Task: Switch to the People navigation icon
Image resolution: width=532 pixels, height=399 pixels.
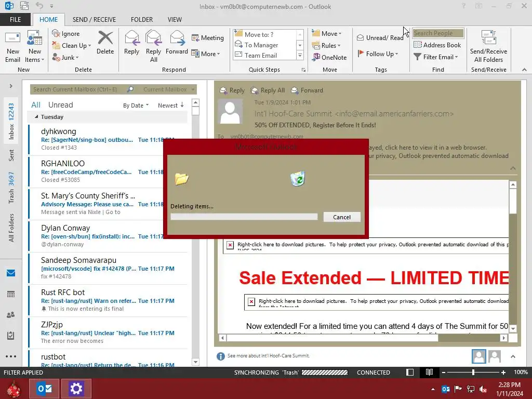Action: click(x=11, y=315)
